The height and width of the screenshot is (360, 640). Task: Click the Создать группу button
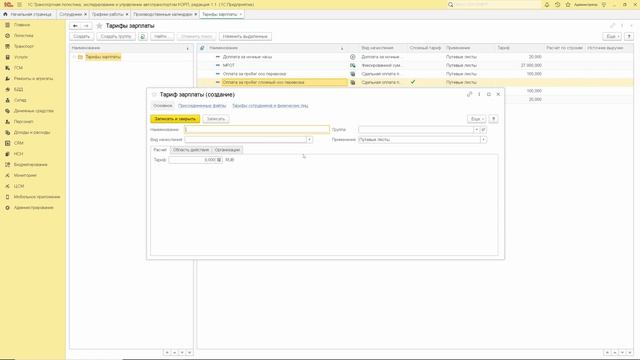click(116, 36)
